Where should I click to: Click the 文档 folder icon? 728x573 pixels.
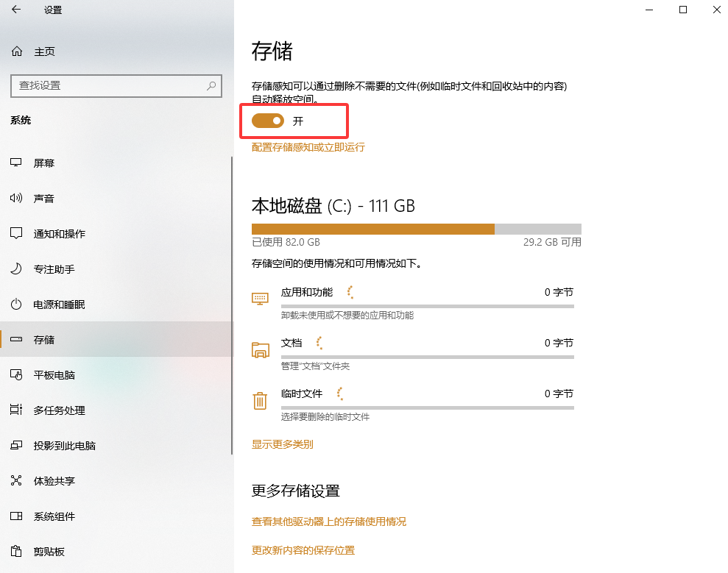click(x=260, y=349)
